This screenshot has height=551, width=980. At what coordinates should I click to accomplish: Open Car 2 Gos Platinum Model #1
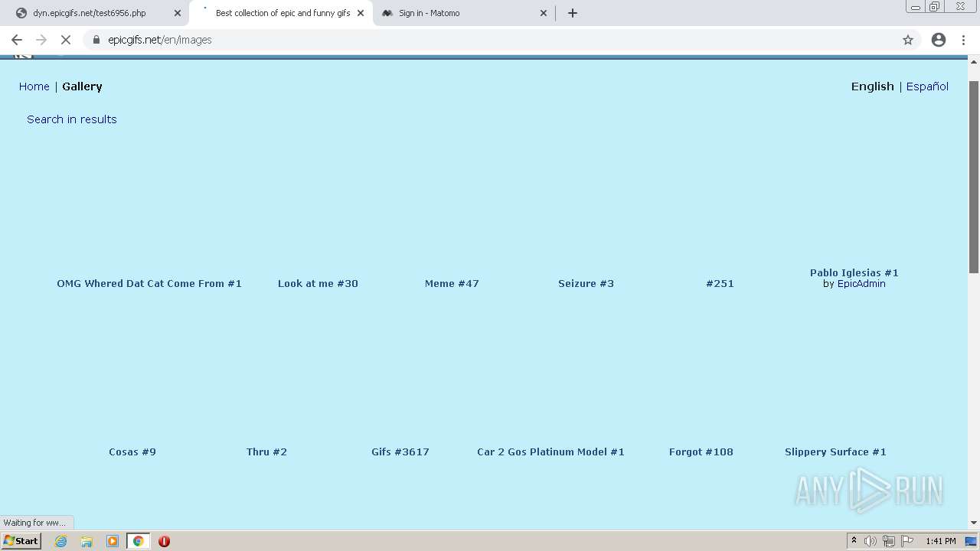tap(550, 452)
